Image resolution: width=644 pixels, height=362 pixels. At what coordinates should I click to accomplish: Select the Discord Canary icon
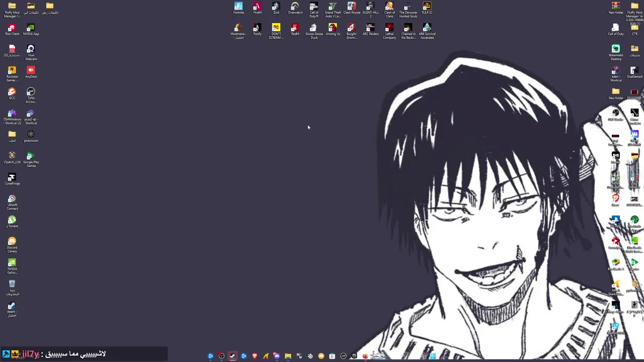click(12, 245)
